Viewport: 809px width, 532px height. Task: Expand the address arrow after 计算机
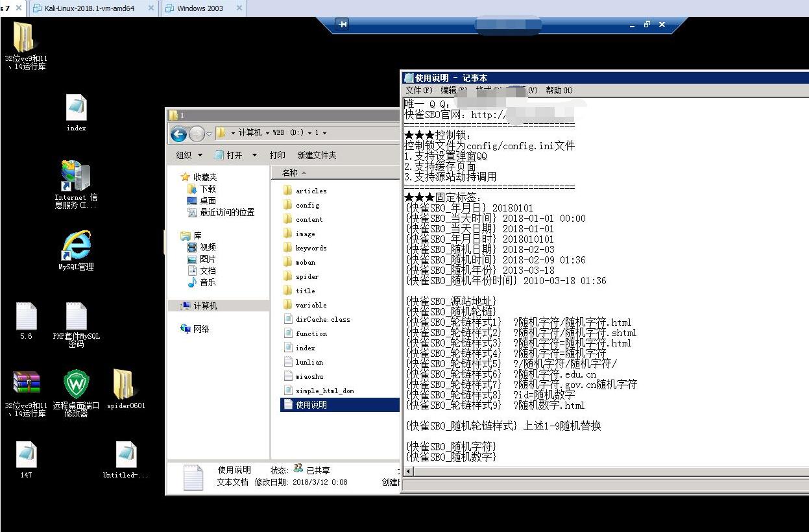[x=266, y=133]
